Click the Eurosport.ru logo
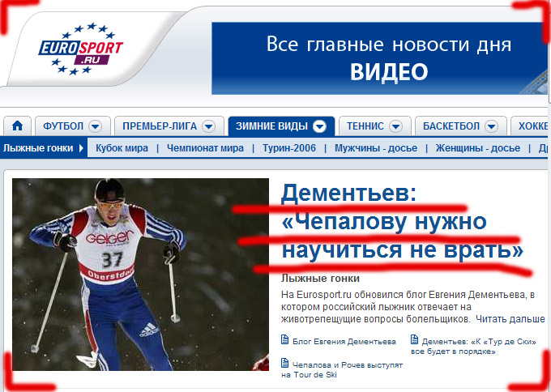The width and height of the screenshot is (551, 392). [81, 49]
